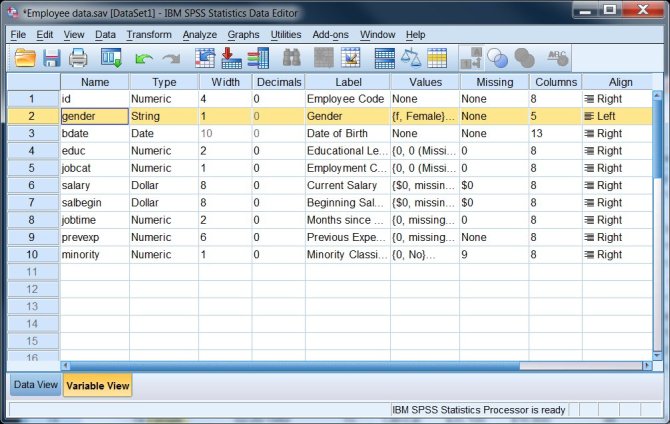Image resolution: width=670 pixels, height=424 pixels.
Task: Click horizontal scrollbar right arrow
Action: pyautogui.click(x=647, y=366)
